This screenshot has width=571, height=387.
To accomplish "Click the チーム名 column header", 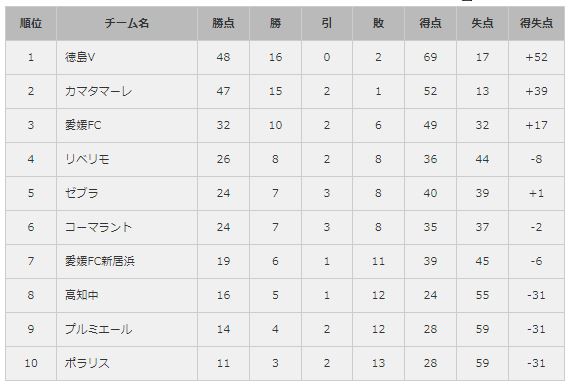I will pyautogui.click(x=127, y=23).
